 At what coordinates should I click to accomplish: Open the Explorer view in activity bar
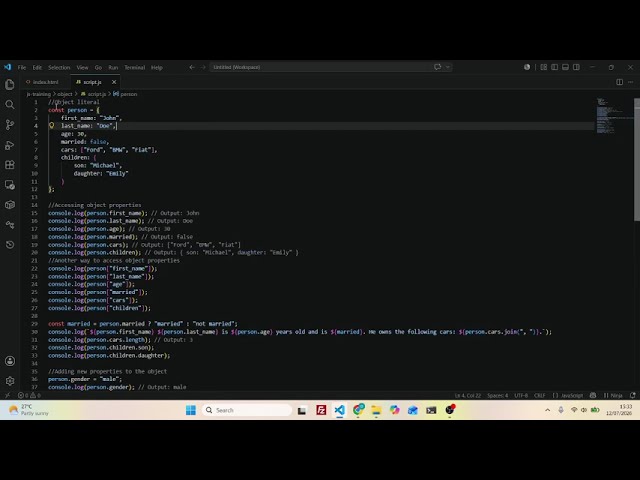pos(10,84)
